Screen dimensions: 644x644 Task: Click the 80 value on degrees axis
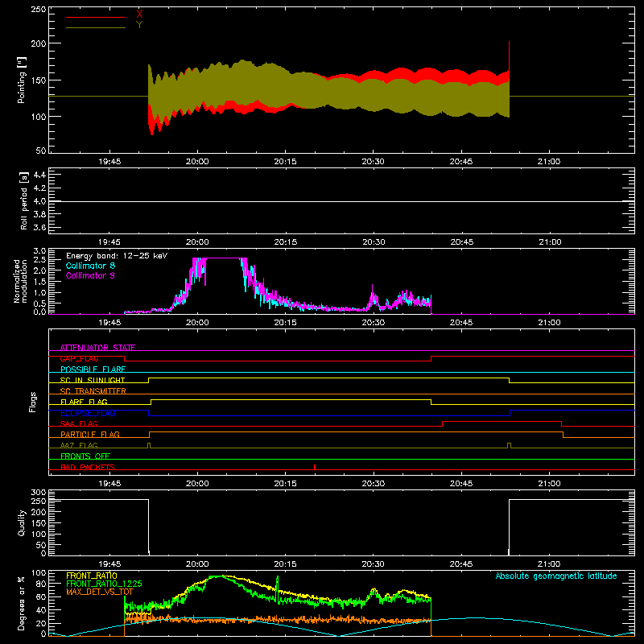(41, 584)
